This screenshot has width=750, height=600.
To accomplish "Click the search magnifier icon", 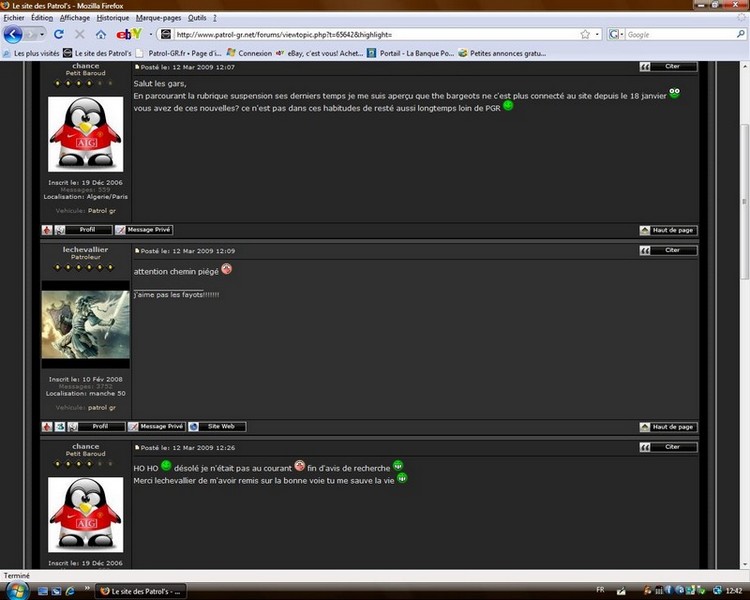I will coord(740,34).
